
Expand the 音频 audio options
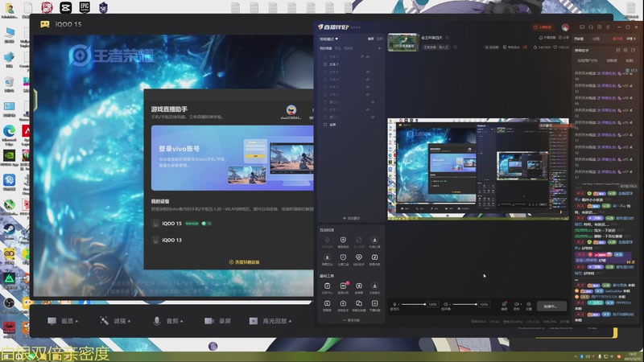point(168,321)
